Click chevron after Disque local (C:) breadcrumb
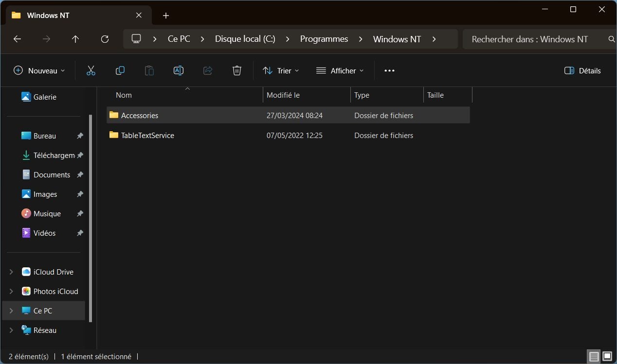 pos(288,39)
